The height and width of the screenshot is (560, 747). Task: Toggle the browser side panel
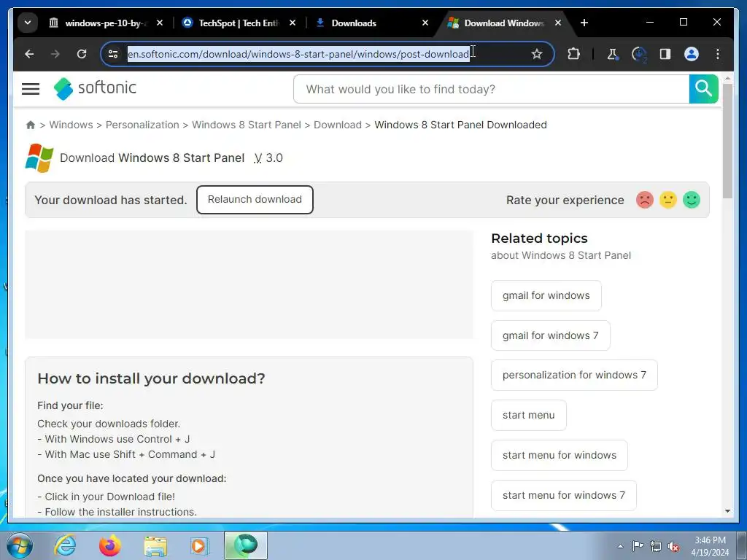tap(665, 54)
